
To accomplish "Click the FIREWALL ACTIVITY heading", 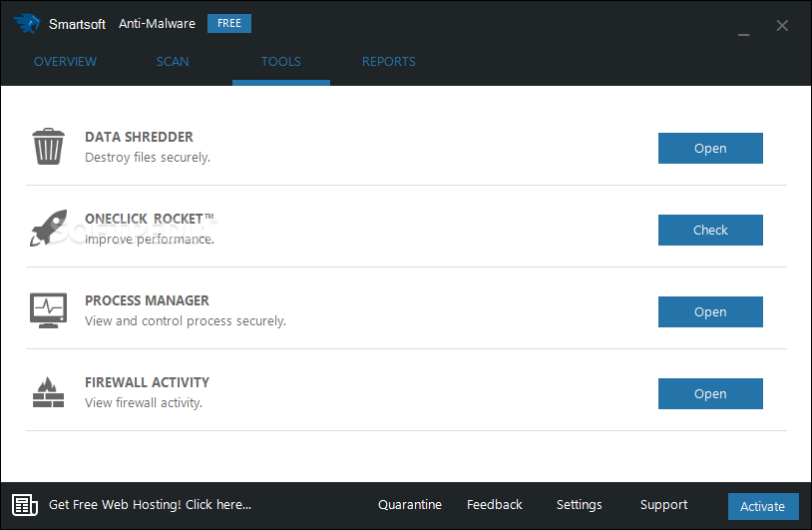I will tap(147, 382).
